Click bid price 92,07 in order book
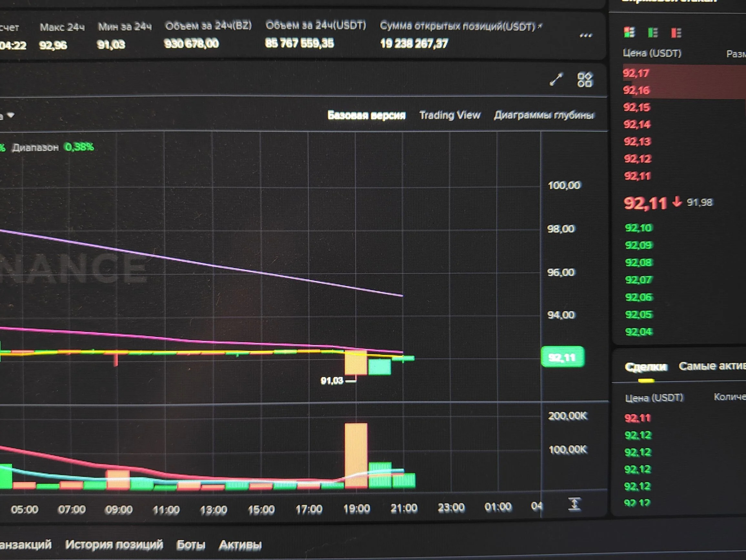Screen dimensions: 746x560 point(639,280)
